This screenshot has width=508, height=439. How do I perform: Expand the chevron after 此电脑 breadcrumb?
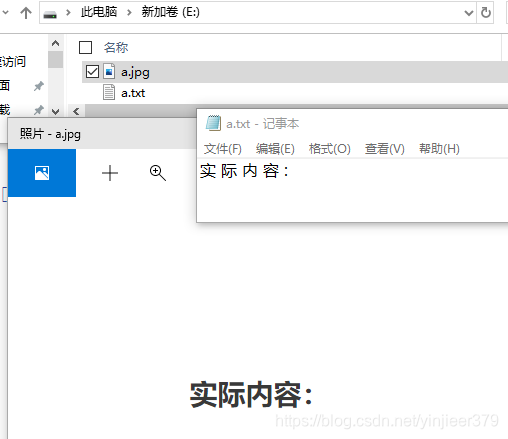pos(129,13)
